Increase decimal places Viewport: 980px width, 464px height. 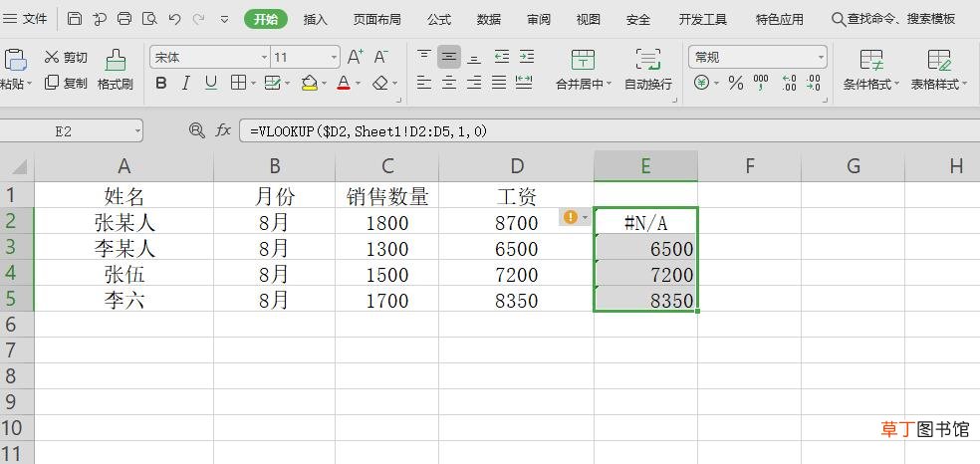click(789, 83)
